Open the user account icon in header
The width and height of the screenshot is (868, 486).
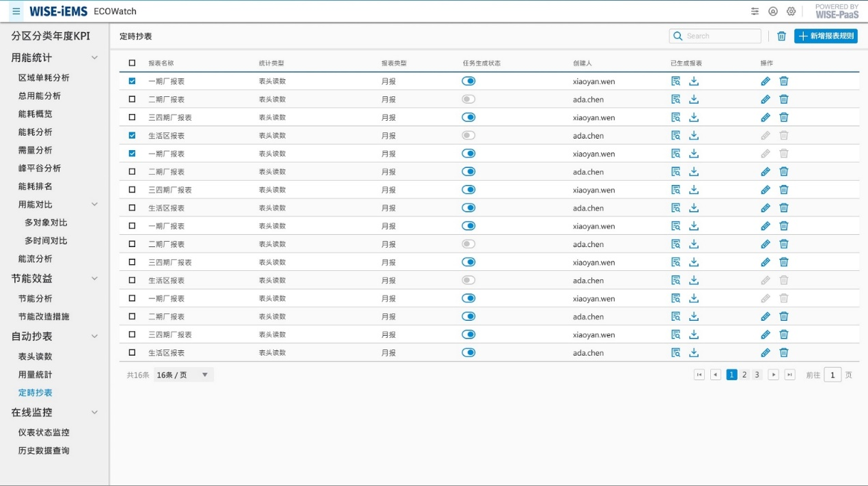(773, 12)
